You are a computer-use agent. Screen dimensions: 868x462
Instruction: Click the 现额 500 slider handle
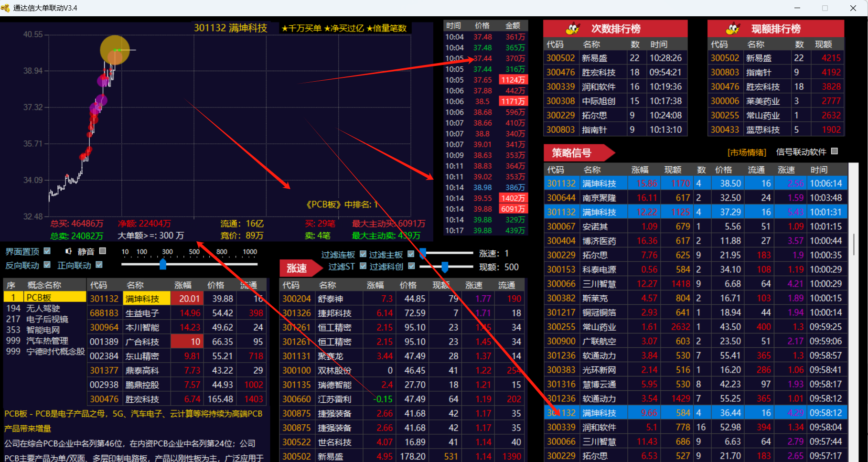445,267
